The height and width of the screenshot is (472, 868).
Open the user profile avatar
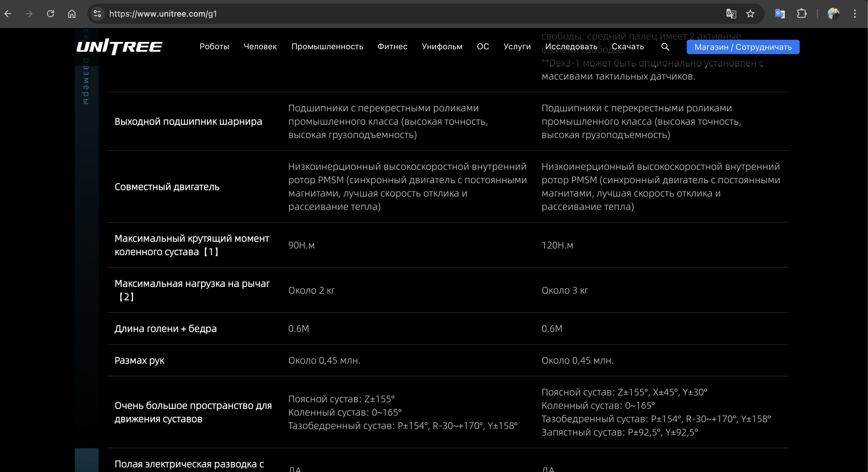(x=833, y=14)
